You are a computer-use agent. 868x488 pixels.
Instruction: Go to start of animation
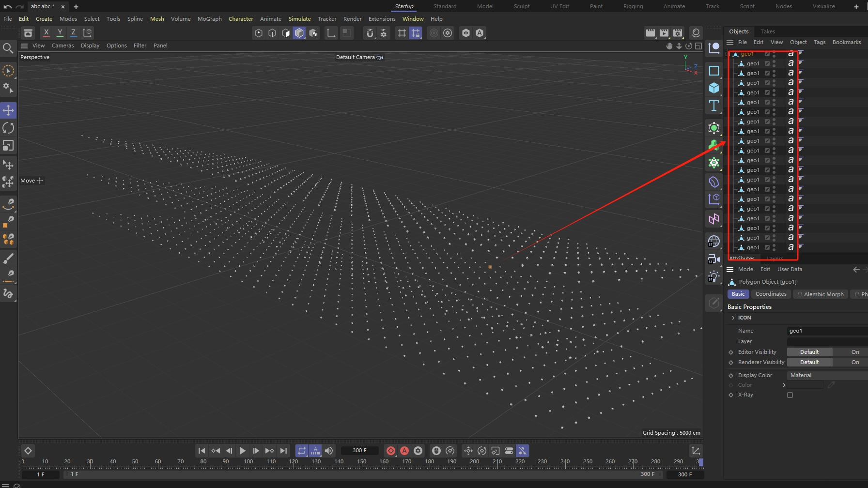(x=201, y=451)
